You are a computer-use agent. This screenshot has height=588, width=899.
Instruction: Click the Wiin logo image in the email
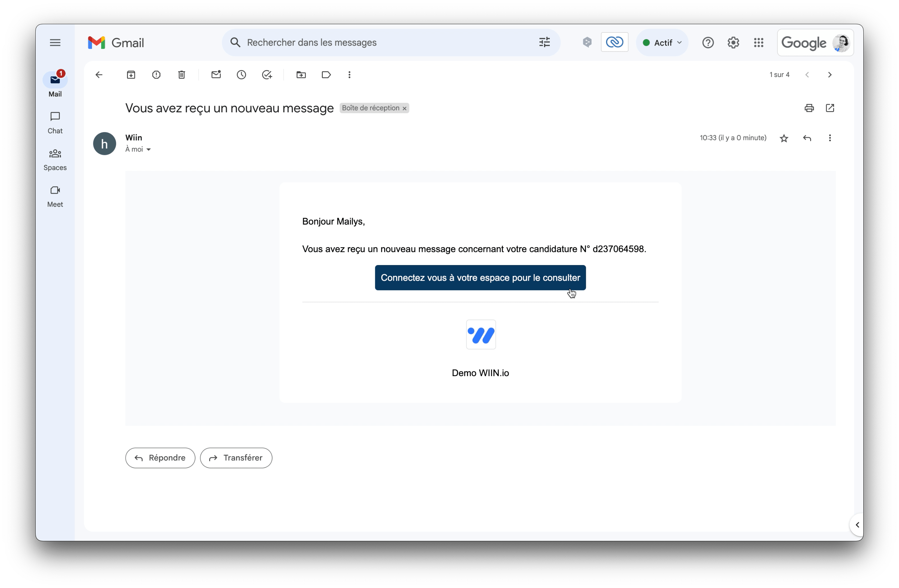coord(480,335)
